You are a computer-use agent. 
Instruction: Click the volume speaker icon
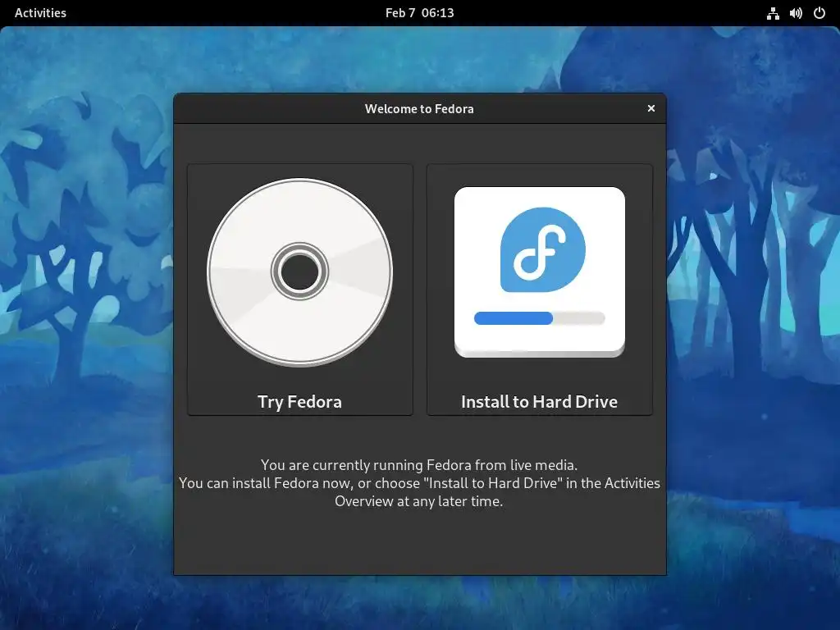pyautogui.click(x=796, y=13)
